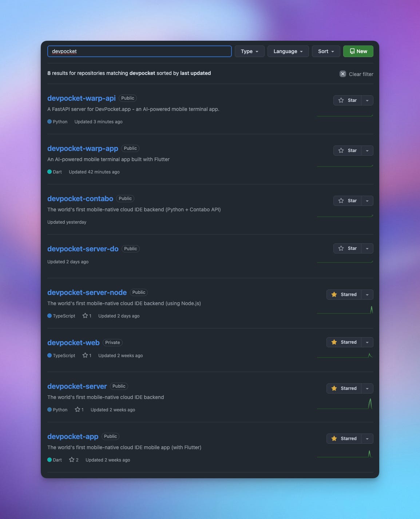This screenshot has height=519, width=420.
Task: Unstar the devpocket-app repository
Action: coord(344,439)
